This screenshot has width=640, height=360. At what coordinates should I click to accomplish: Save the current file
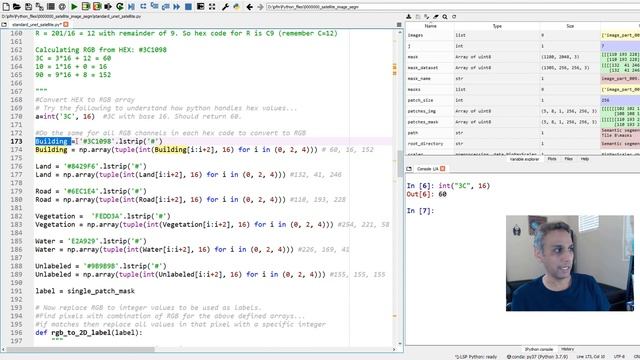(x=28, y=7)
